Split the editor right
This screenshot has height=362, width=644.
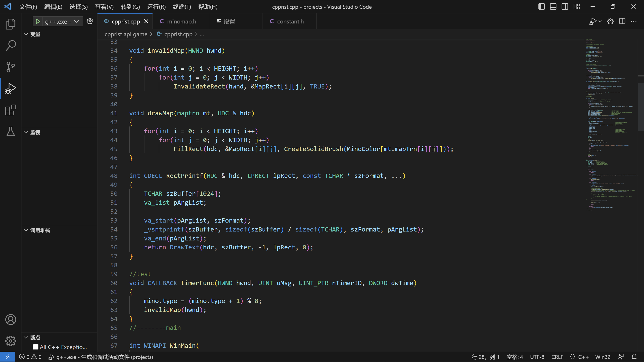click(622, 21)
